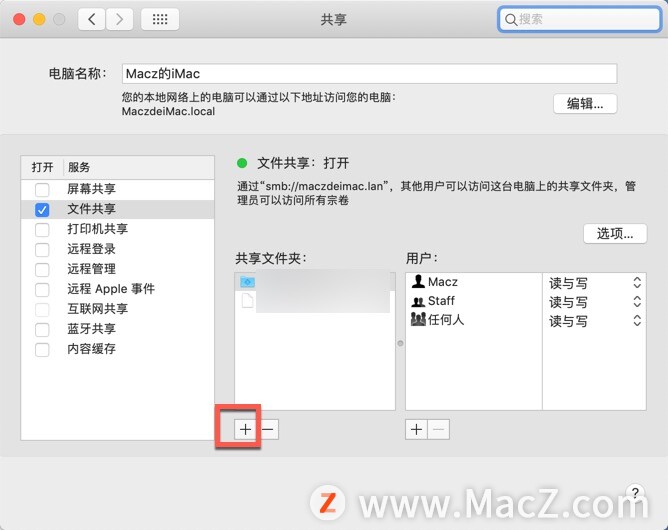Select 互联网共享 service row

118,309
